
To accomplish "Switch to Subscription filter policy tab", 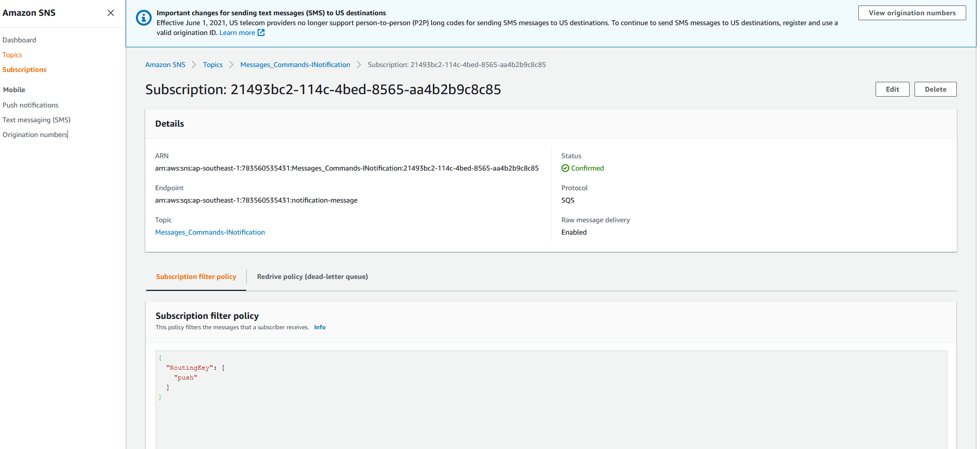I will pos(196,276).
